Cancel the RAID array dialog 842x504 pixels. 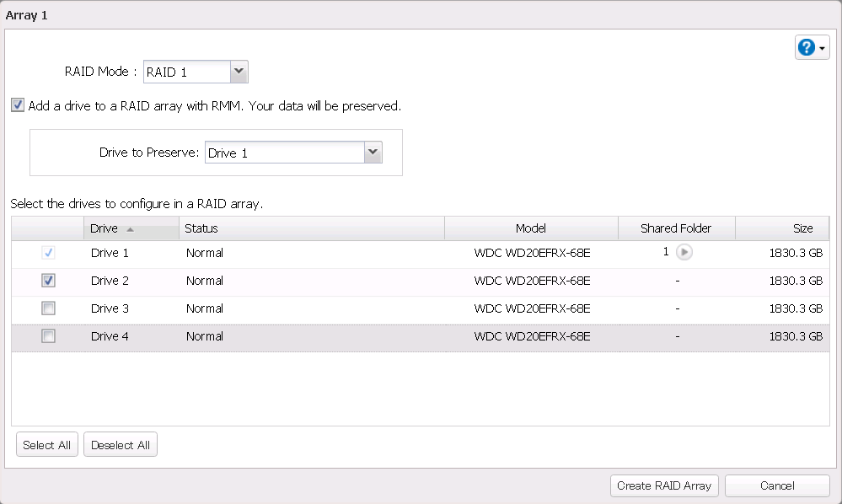coord(776,485)
